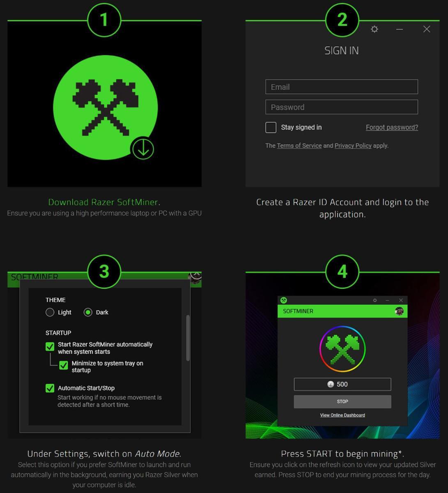Click the SoftMiner logo in mining window title bar
This screenshot has height=493, width=448.
tap(283, 300)
